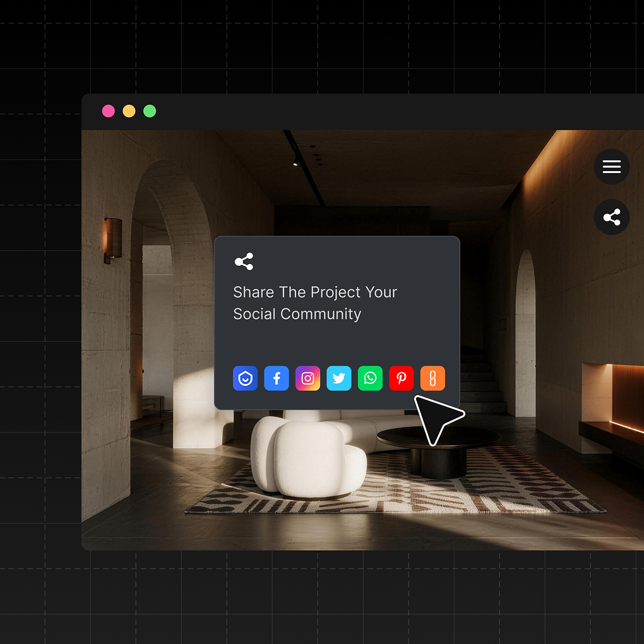
Task: Share via the blue shield smiley icon
Action: coord(245,378)
